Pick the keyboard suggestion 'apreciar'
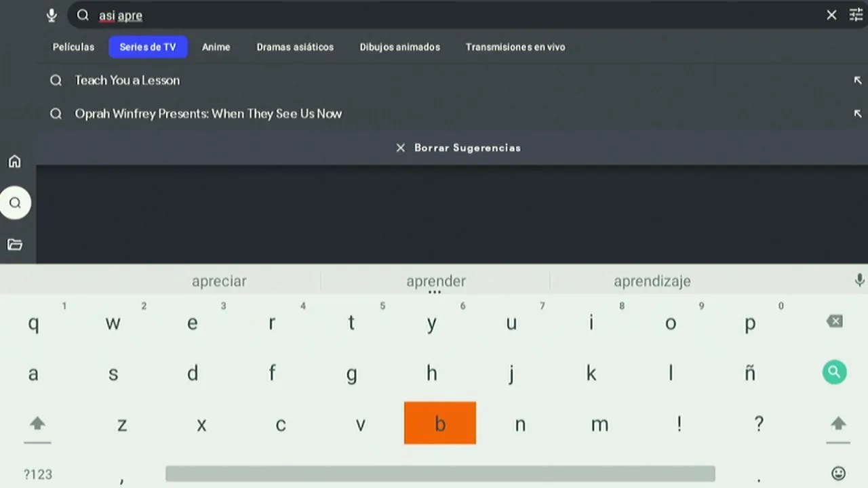868x488 pixels. [219, 281]
